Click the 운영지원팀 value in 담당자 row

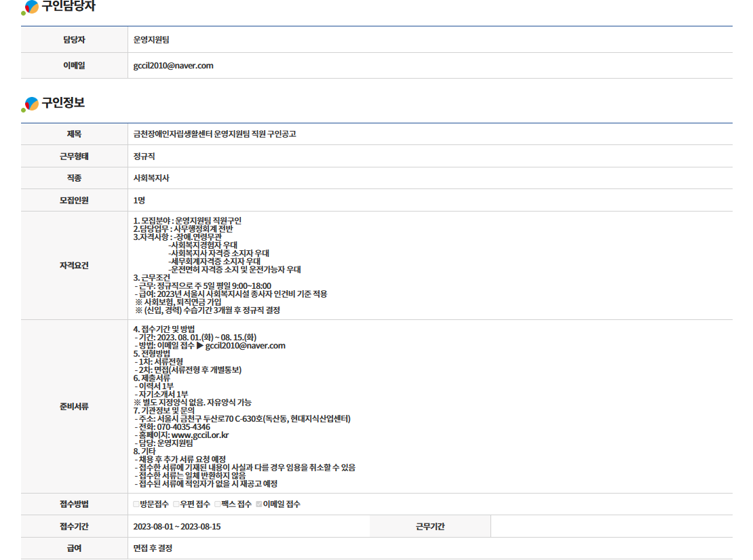[x=151, y=40]
